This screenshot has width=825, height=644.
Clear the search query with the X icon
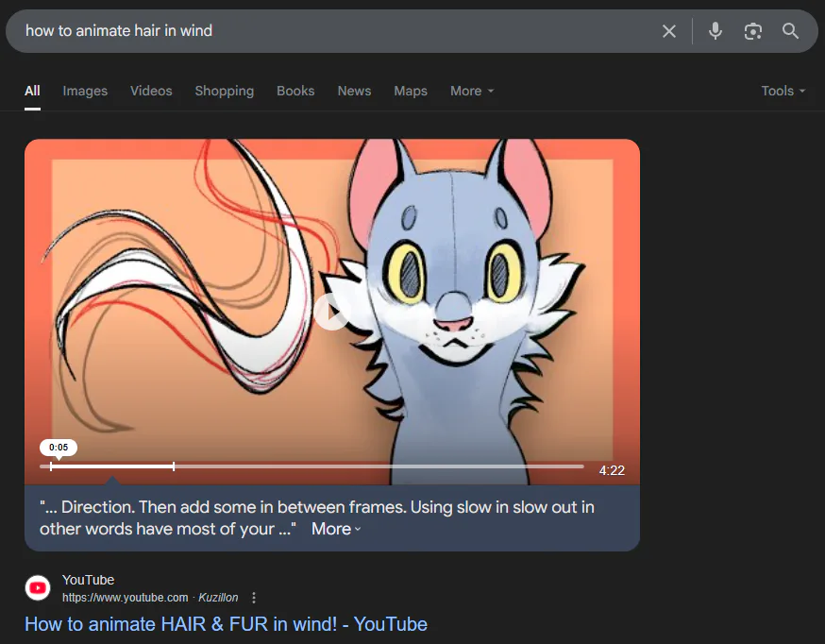point(668,31)
